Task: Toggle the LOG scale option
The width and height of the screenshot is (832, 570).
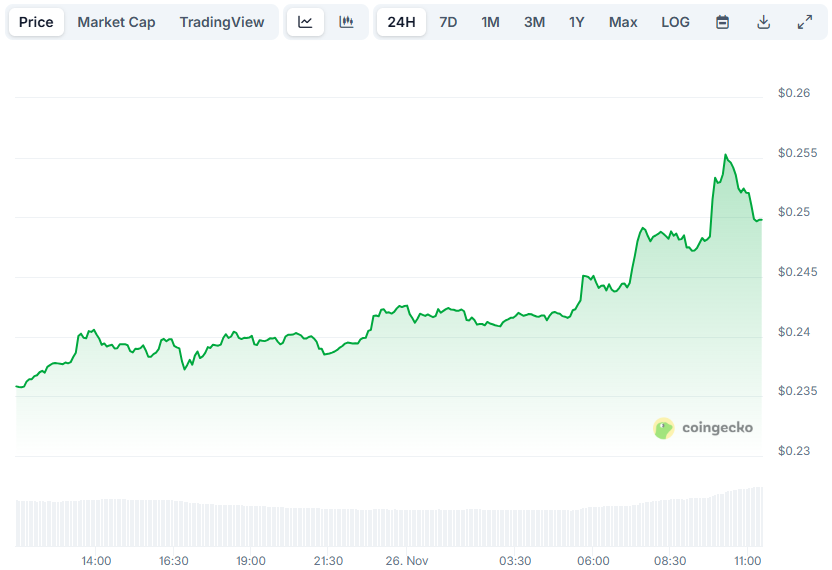Action: point(675,22)
